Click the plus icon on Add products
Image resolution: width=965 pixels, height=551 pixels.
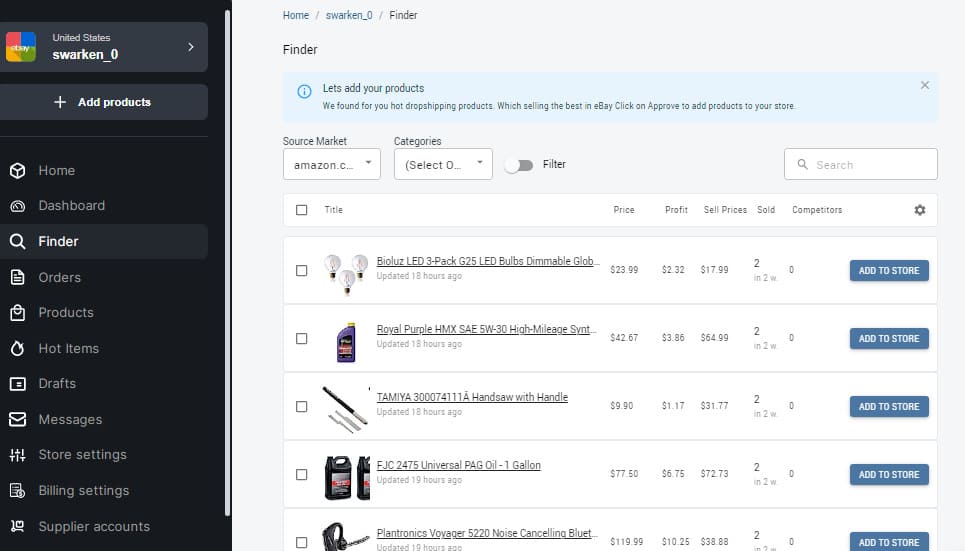pos(60,102)
